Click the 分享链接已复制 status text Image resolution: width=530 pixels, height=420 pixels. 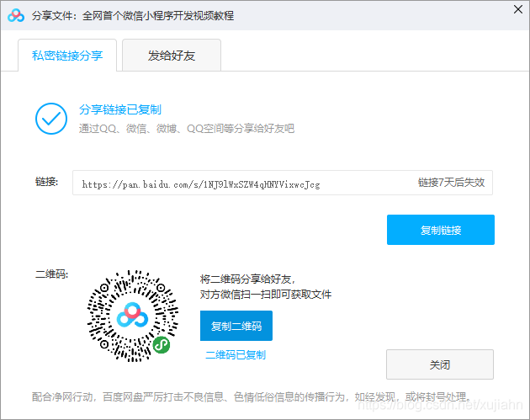click(120, 109)
